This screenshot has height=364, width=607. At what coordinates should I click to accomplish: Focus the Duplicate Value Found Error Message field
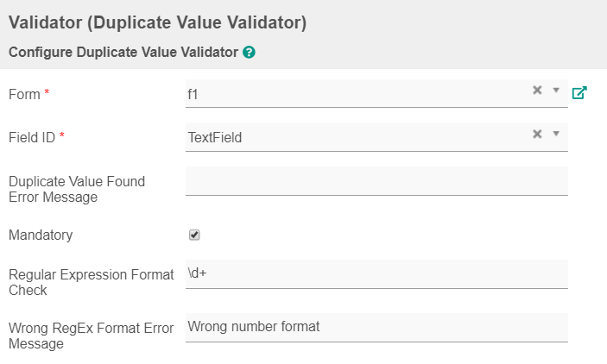376,180
